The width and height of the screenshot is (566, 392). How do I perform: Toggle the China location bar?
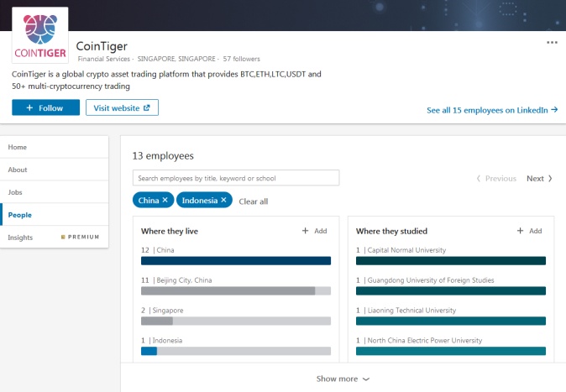[x=236, y=260]
